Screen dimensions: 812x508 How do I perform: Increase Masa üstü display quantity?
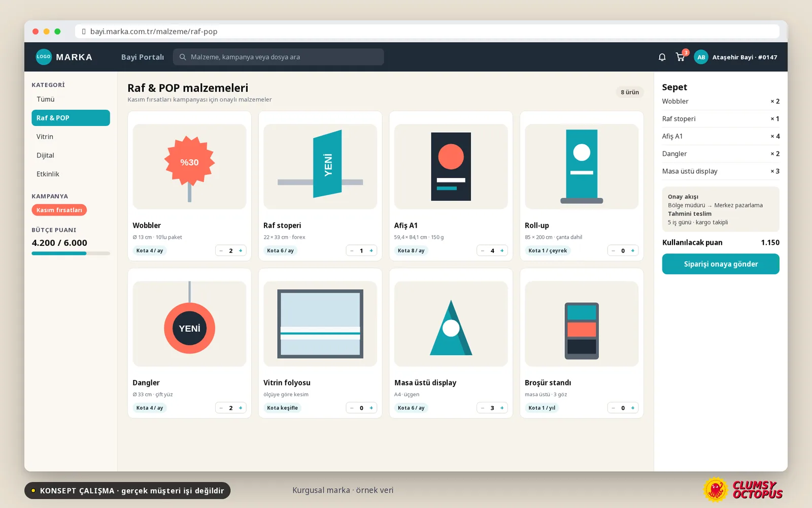click(502, 408)
